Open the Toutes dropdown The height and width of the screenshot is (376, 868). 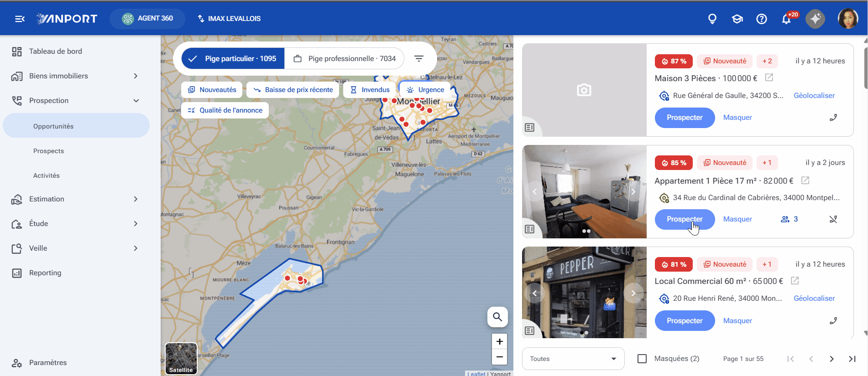tap(573, 359)
